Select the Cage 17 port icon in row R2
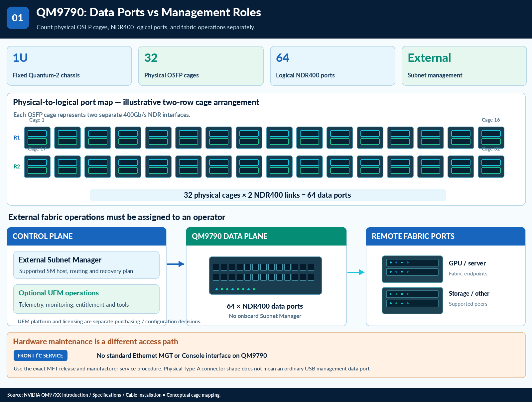The width and height of the screenshot is (532, 402). click(x=37, y=166)
